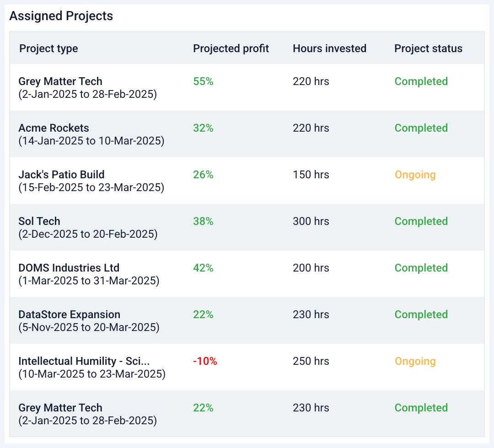
Task: Open the DataStore Expansion project
Action: pyautogui.click(x=69, y=315)
